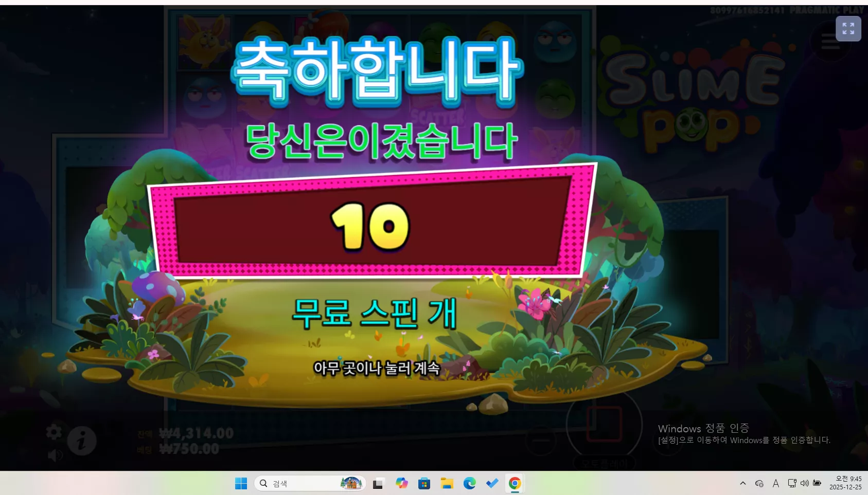Viewport: 868px width, 495px height.
Task: Click the PRAGMATIC PLAY session ID text
Action: [787, 10]
